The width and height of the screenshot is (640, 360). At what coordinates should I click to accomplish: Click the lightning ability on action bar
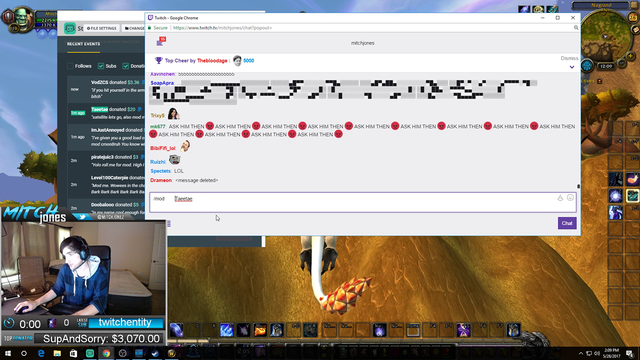coord(227,330)
